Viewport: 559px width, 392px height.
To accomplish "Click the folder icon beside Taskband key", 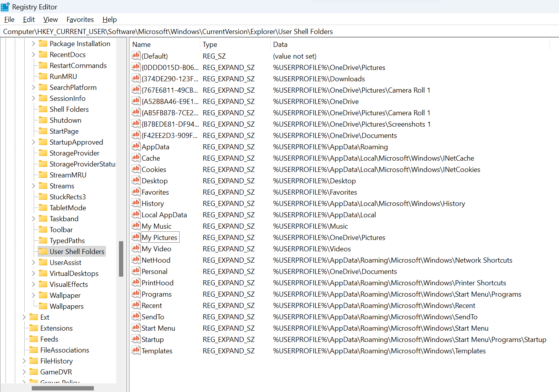I will (43, 218).
